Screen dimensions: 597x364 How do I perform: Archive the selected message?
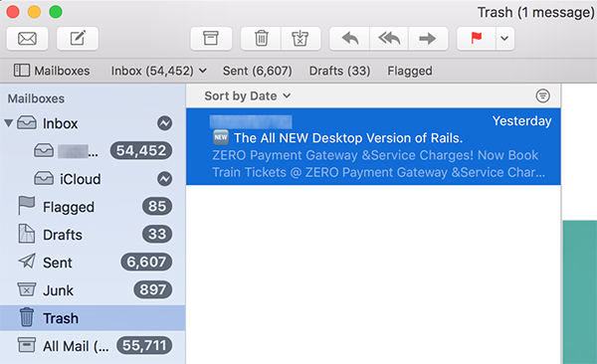[x=211, y=39]
